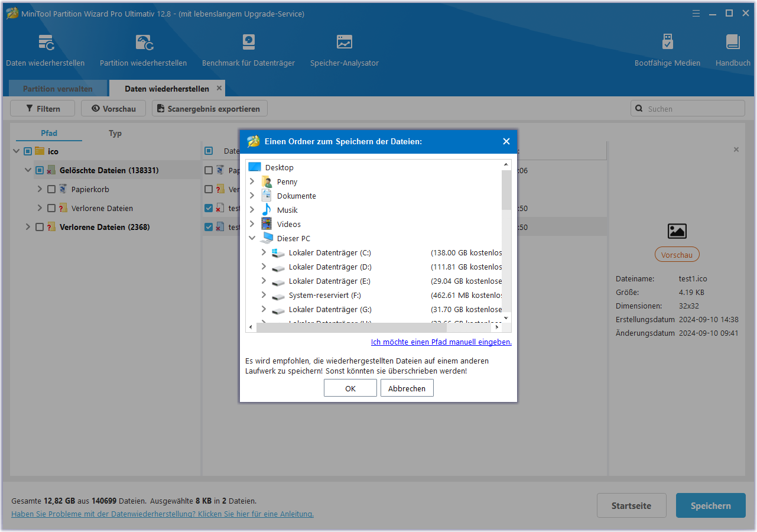Collapse Gelöschte Dateien tree node
The width and height of the screenshot is (757, 532).
pos(28,170)
